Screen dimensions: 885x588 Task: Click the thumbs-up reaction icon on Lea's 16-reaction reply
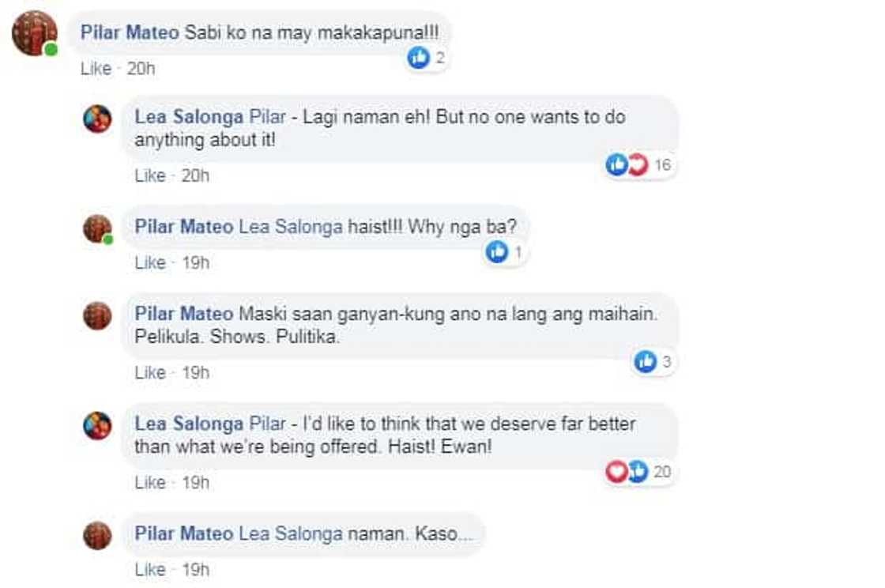click(x=616, y=164)
